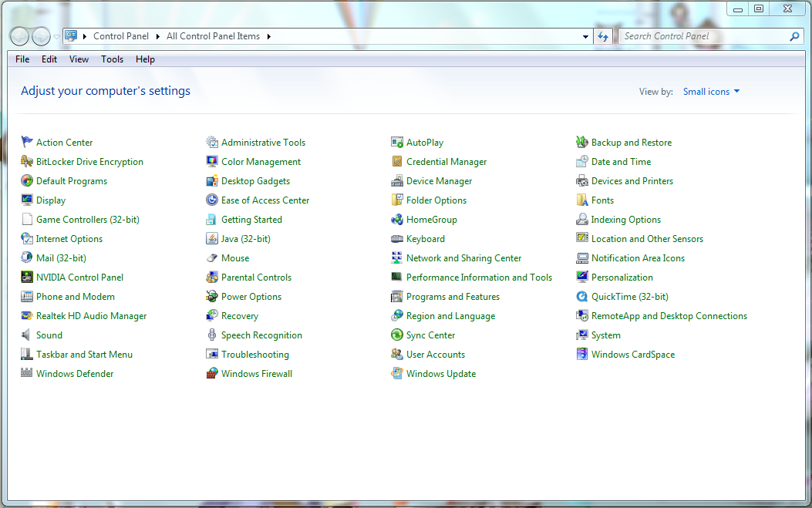Open the File menu
The width and height of the screenshot is (812, 508).
22,59
